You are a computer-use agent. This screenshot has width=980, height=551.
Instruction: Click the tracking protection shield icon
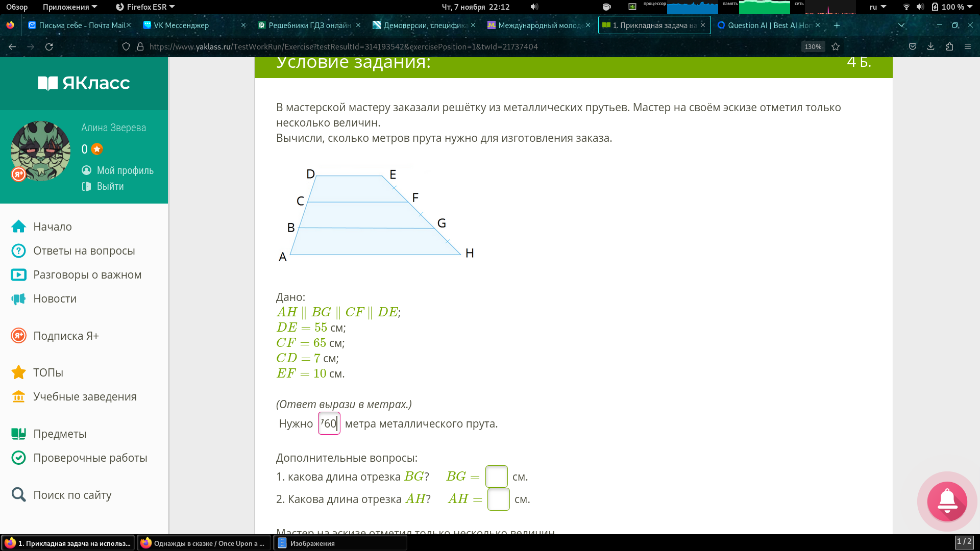[126, 46]
